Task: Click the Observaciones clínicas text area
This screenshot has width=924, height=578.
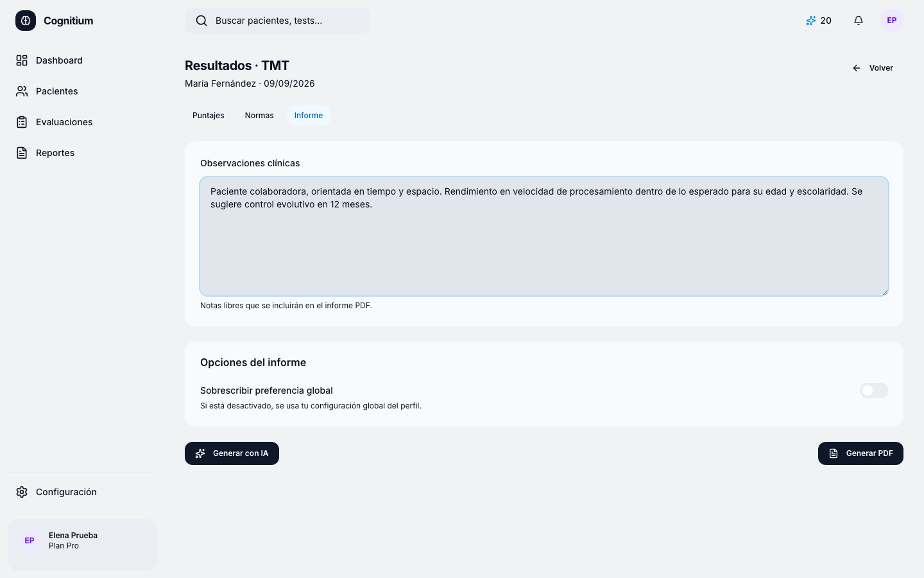Action: [x=544, y=236]
